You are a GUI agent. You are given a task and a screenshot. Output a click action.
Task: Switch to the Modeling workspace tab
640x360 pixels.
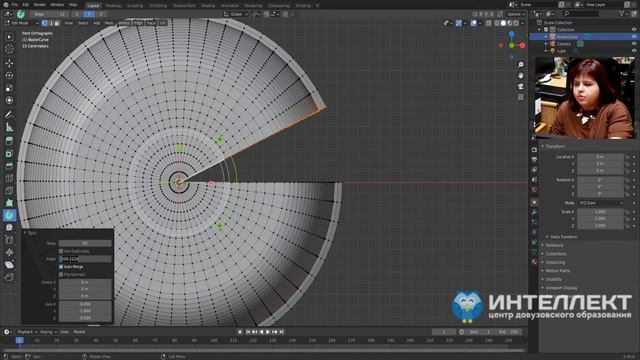click(x=113, y=6)
